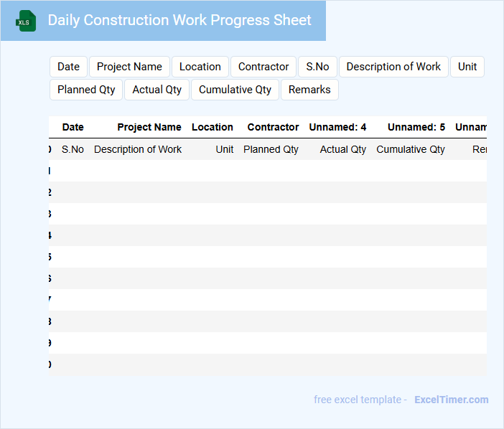
Task: Click the Location tag button
Action: tap(200, 67)
